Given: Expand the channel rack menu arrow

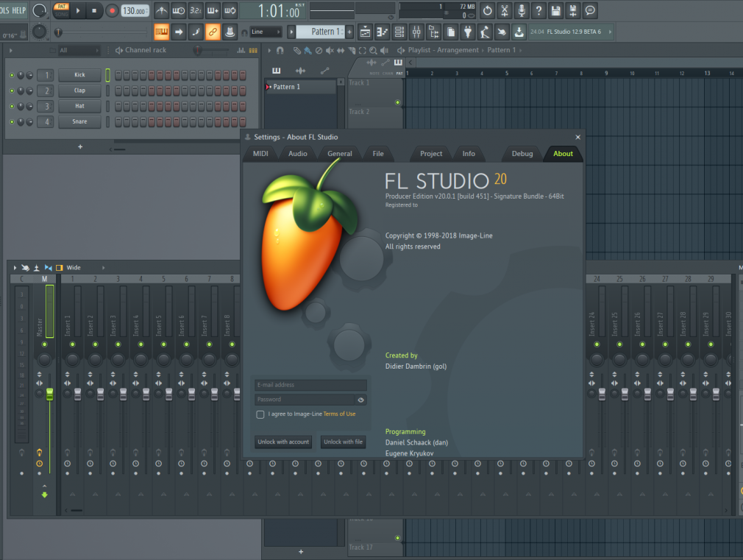Looking at the screenshot, I should point(10,50).
